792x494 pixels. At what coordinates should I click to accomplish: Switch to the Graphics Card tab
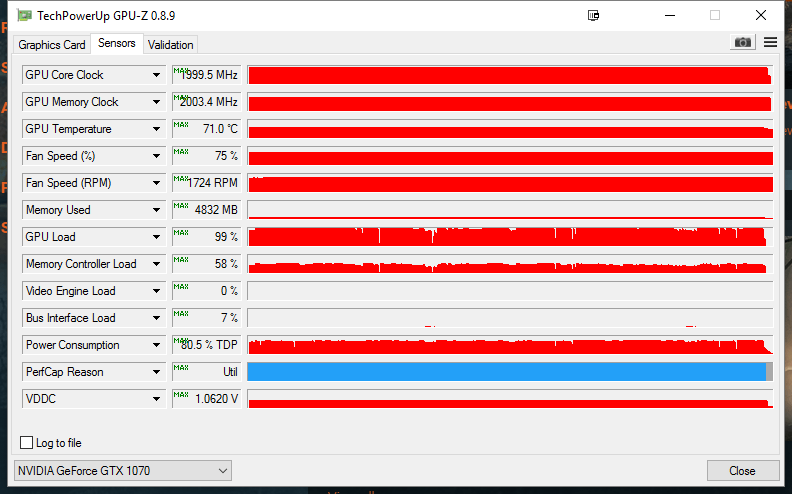pos(52,45)
